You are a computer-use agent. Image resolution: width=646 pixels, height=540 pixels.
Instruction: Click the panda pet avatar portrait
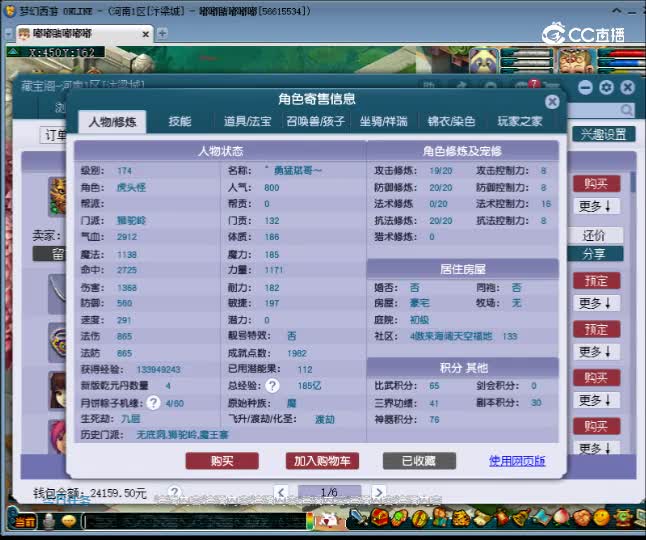[484, 61]
